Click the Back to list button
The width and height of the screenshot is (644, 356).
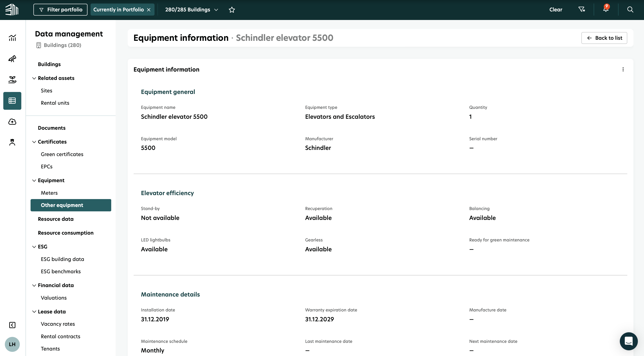[604, 38]
